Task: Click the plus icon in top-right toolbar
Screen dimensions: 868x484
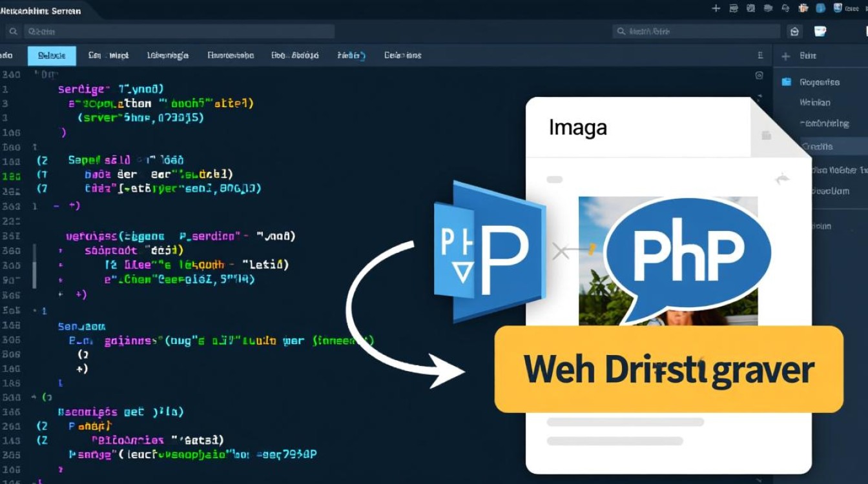Action: point(716,8)
